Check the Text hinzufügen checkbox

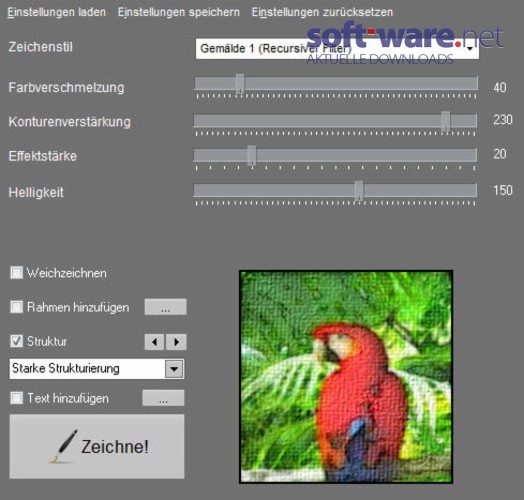[x=16, y=398]
